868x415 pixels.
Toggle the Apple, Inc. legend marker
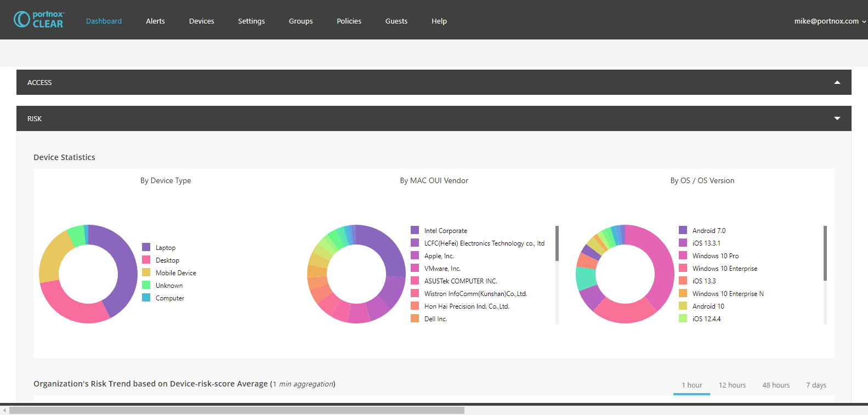(x=415, y=255)
